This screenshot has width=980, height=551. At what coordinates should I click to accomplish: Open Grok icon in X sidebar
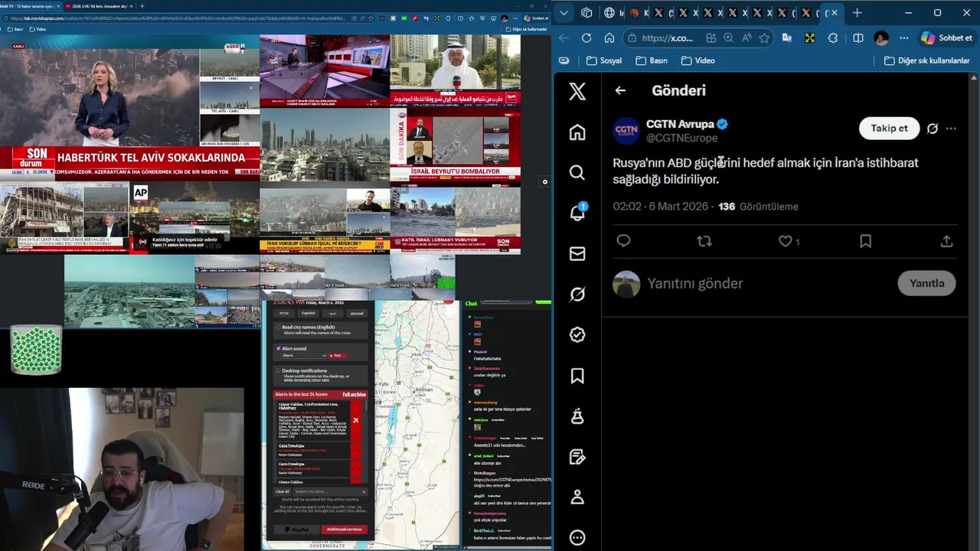click(x=577, y=294)
